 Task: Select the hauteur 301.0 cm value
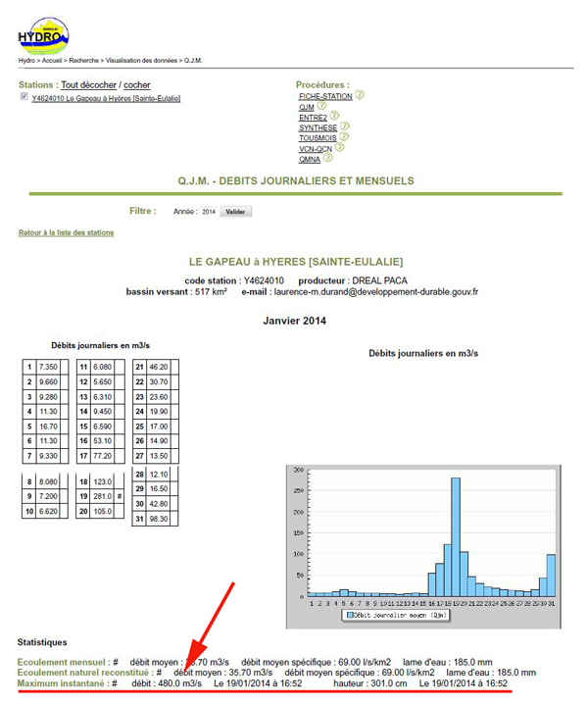389,683
